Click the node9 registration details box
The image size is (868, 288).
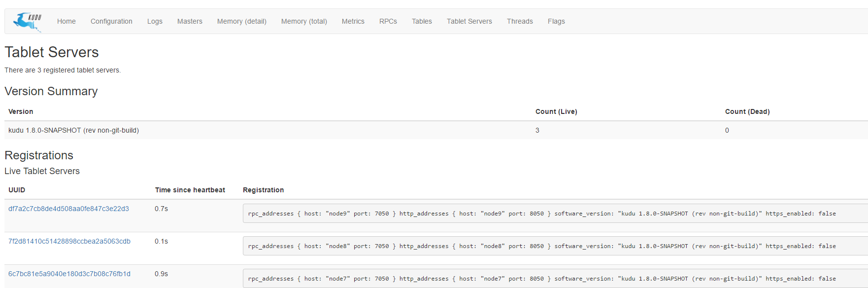[555, 214]
